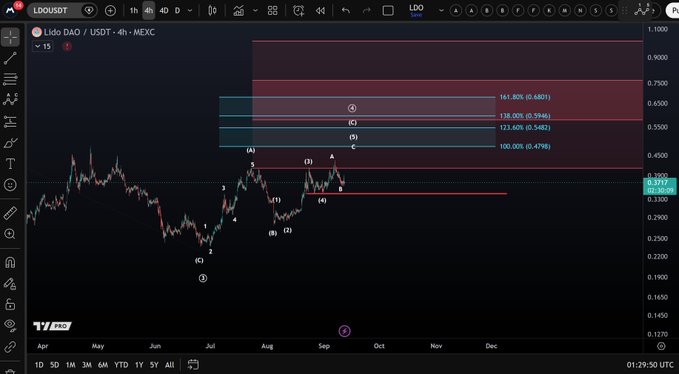Image resolution: width=679 pixels, height=374 pixels.
Task: Select the N favorite tool circle
Action: click(x=580, y=10)
